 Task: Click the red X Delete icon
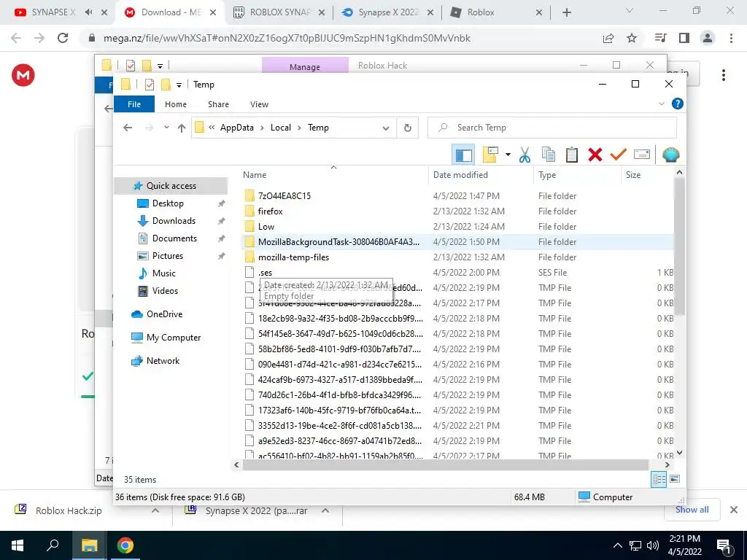coord(595,155)
